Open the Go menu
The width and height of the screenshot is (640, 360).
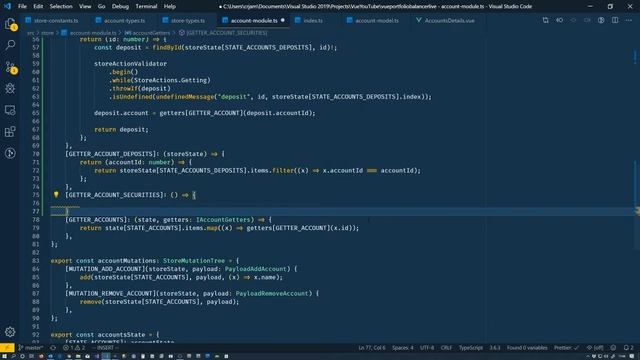(x=101, y=7)
